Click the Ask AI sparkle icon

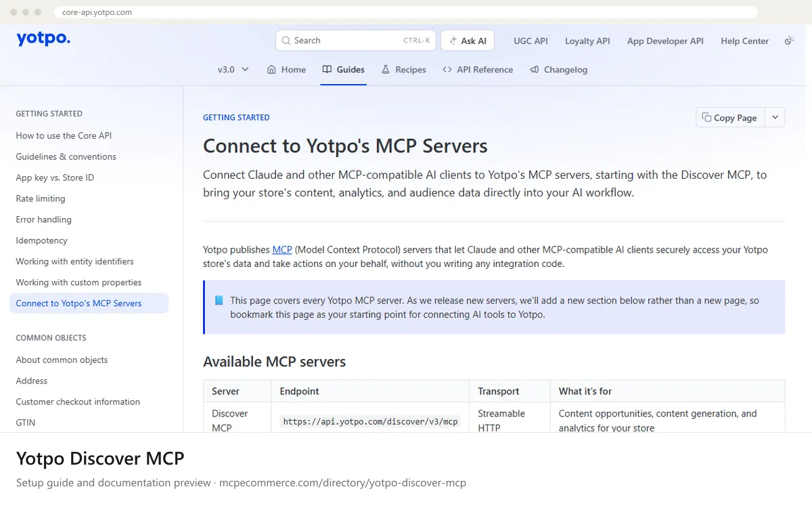pyautogui.click(x=453, y=41)
